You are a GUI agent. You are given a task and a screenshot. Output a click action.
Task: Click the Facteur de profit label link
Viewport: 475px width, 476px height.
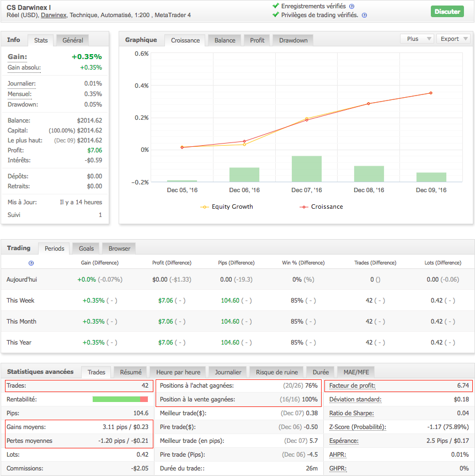pos(351,386)
